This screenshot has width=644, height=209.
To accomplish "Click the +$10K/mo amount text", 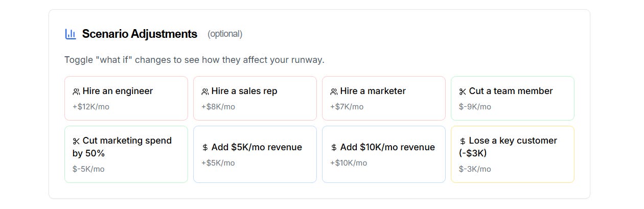I will click(349, 163).
